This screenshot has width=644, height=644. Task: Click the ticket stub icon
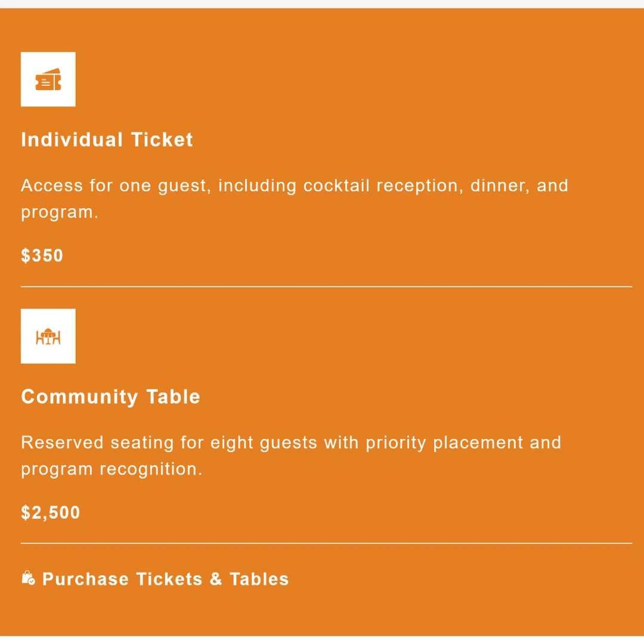pos(48,79)
